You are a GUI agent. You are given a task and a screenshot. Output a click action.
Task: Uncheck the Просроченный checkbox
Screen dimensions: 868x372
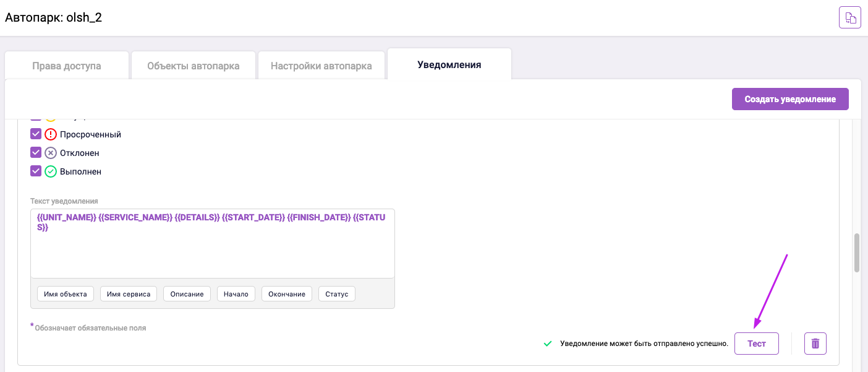point(36,134)
